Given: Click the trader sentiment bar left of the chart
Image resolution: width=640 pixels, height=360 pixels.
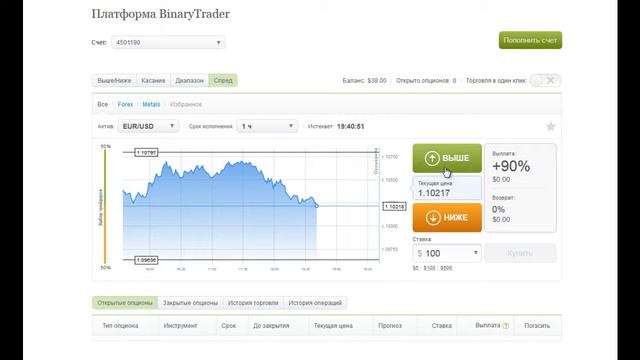Looking at the screenshot, I should coord(105,207).
